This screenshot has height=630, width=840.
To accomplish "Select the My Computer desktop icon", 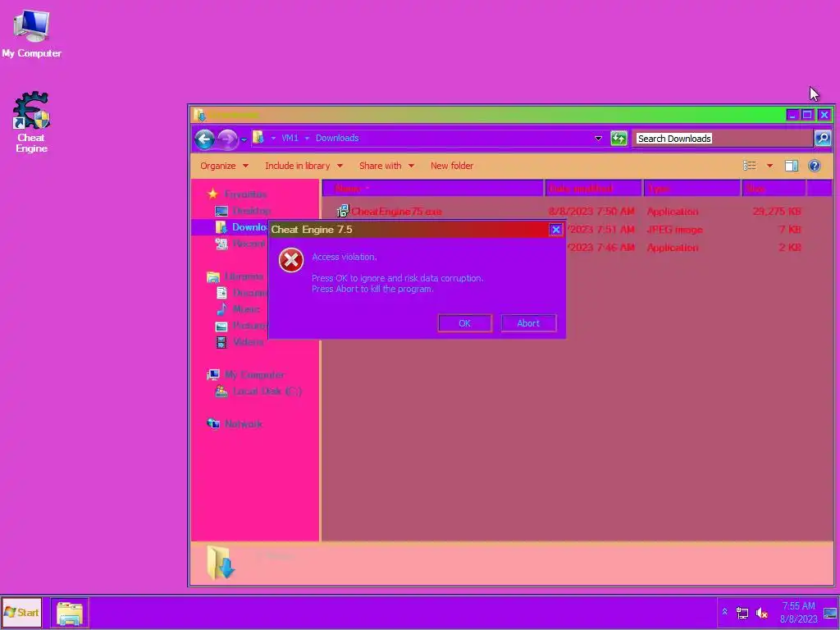I will tap(31, 33).
